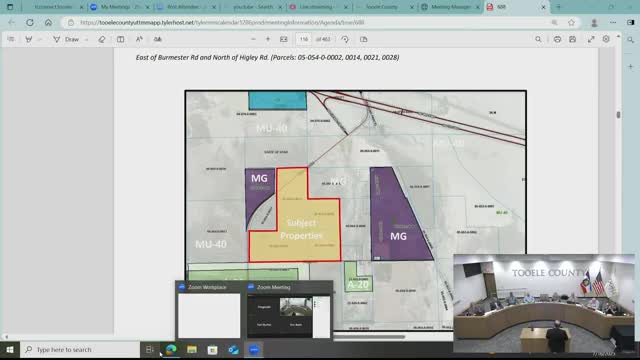This screenshot has width=640, height=360.
Task: Click the PDF vertical scrollbar thumb
Action: point(618,115)
